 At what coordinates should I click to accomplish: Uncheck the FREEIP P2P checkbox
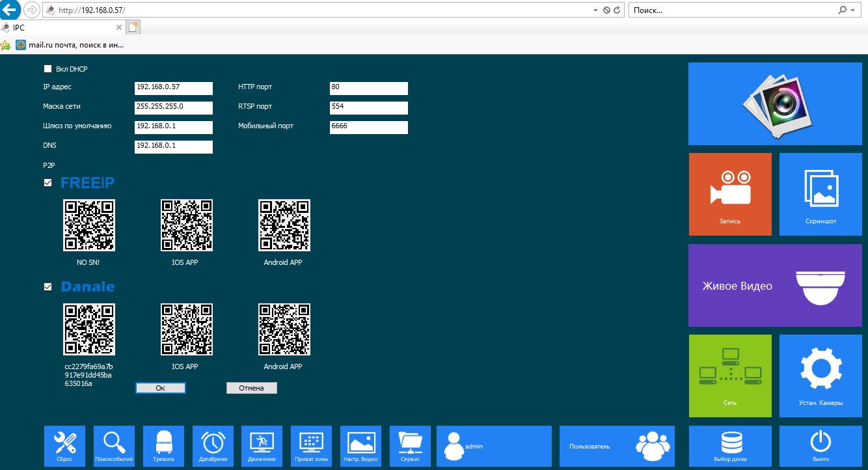coord(47,183)
